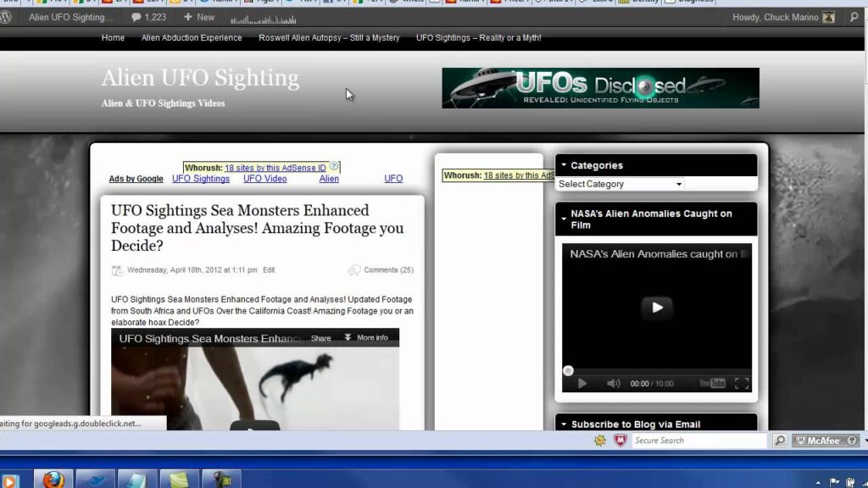Screen dimensions: 868x488
Task: Toggle fullscreen on NASA video
Action: tap(742, 384)
